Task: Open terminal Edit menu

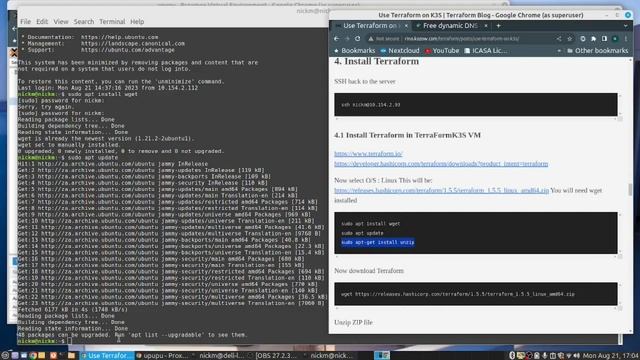Action: 42,22
